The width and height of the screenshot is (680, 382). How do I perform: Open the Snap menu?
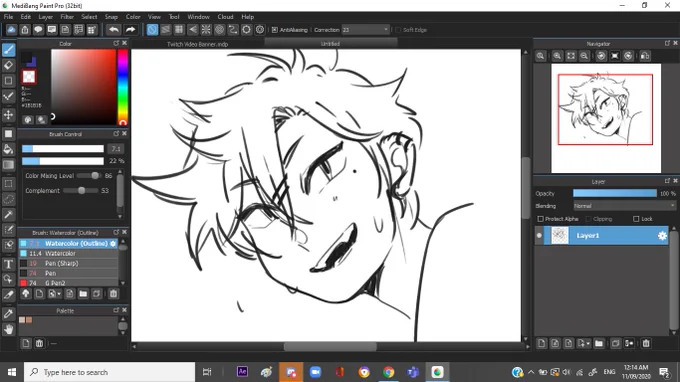(x=111, y=17)
